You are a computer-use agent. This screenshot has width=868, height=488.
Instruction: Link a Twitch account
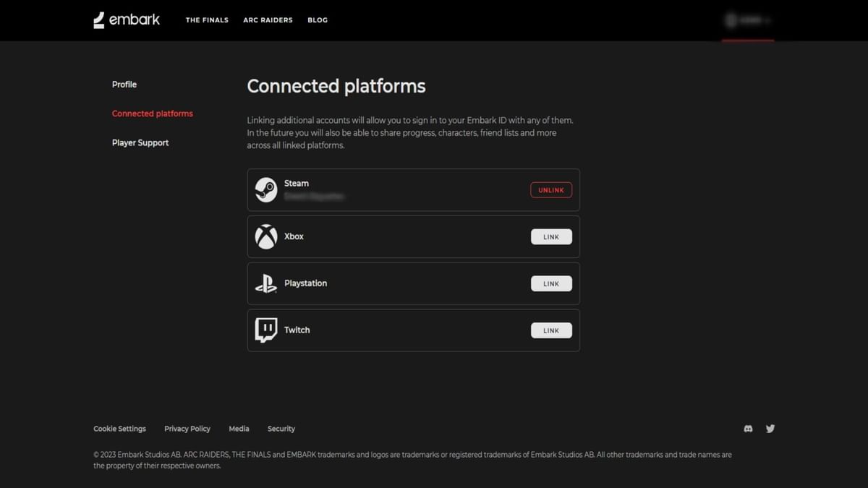click(551, 330)
